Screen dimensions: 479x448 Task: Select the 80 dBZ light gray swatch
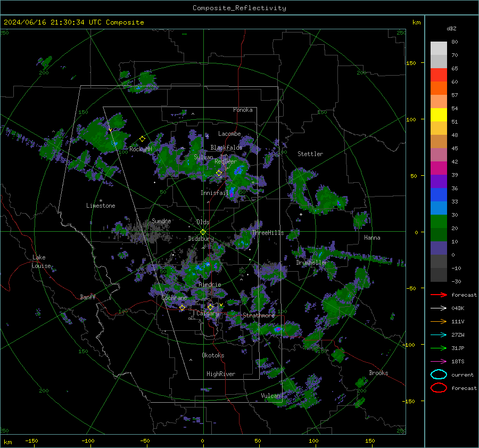tap(439, 48)
